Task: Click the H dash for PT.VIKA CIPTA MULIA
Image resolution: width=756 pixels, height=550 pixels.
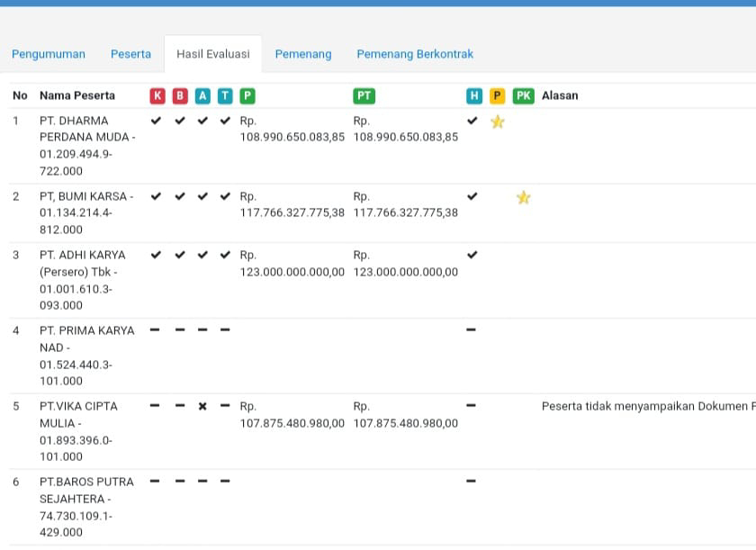Action: (x=471, y=405)
